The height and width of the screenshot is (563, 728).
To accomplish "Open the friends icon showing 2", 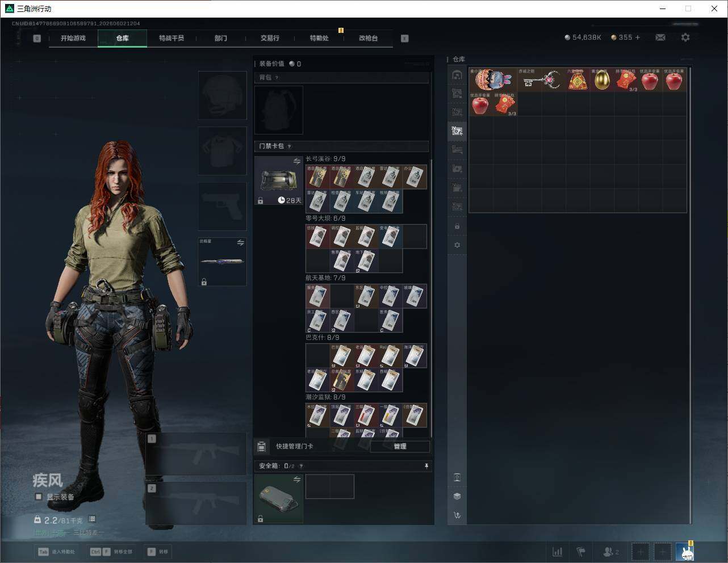I will point(611,552).
